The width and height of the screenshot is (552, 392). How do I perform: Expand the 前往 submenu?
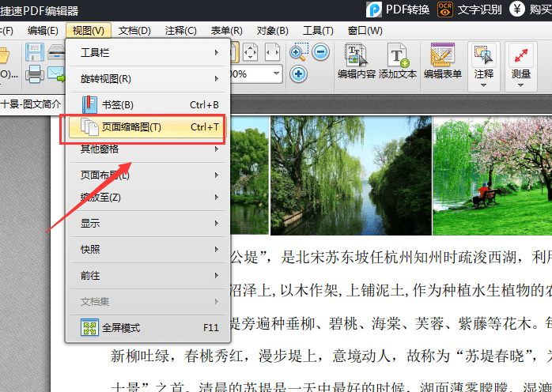tap(148, 276)
